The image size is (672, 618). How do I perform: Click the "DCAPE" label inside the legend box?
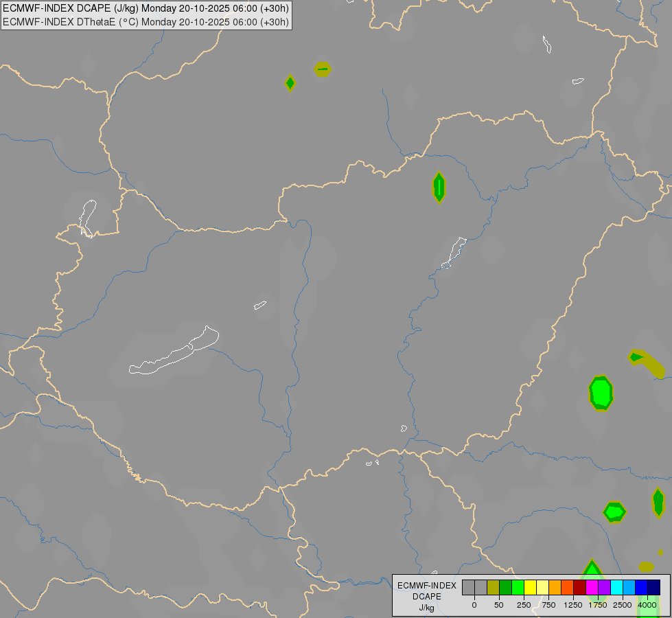pyautogui.click(x=426, y=597)
